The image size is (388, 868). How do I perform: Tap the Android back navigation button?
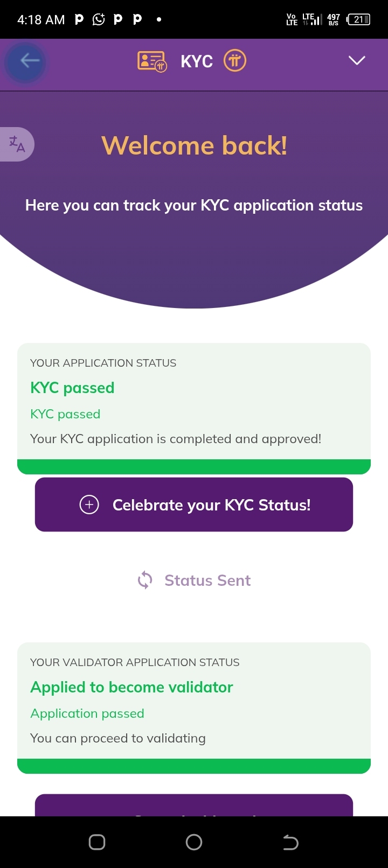290,842
